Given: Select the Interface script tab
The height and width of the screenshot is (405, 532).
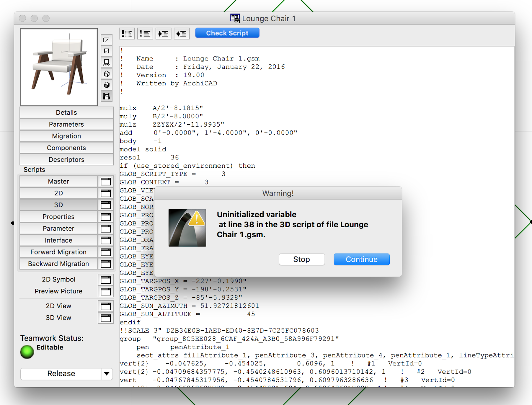Looking at the screenshot, I should pos(59,240).
